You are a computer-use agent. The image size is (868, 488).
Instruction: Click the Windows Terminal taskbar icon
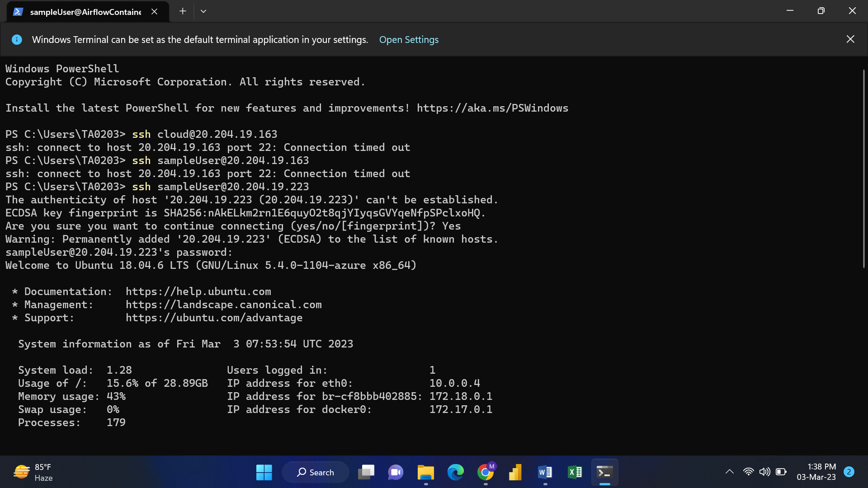tap(605, 473)
